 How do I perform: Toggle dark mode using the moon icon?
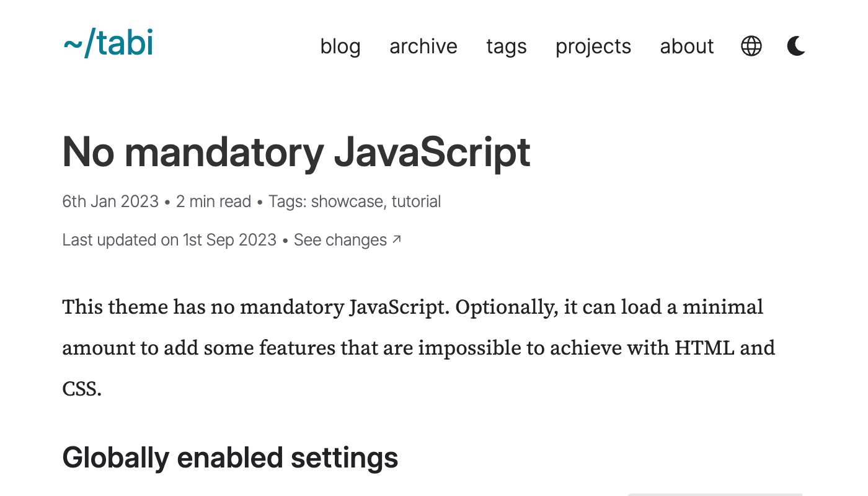click(796, 46)
